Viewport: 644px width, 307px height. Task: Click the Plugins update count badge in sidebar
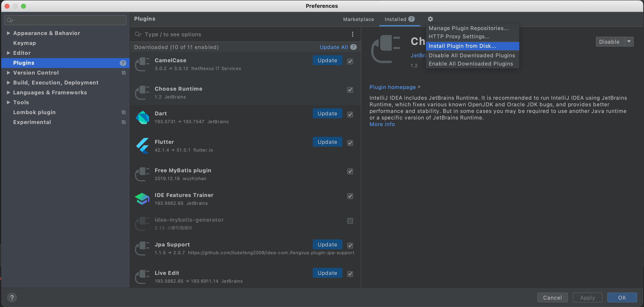[123, 63]
